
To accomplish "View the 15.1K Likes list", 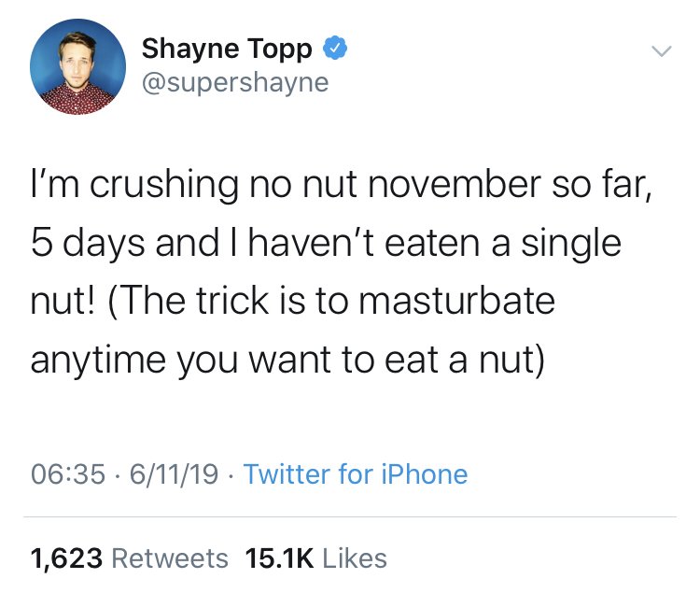I will [x=315, y=558].
